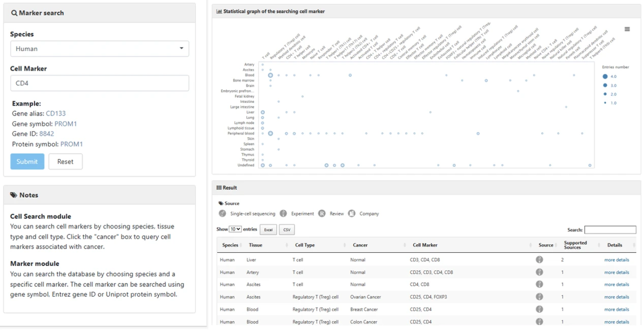This screenshot has width=644, height=330.
Task: Click the Experiment source legend icon
Action: point(283,213)
